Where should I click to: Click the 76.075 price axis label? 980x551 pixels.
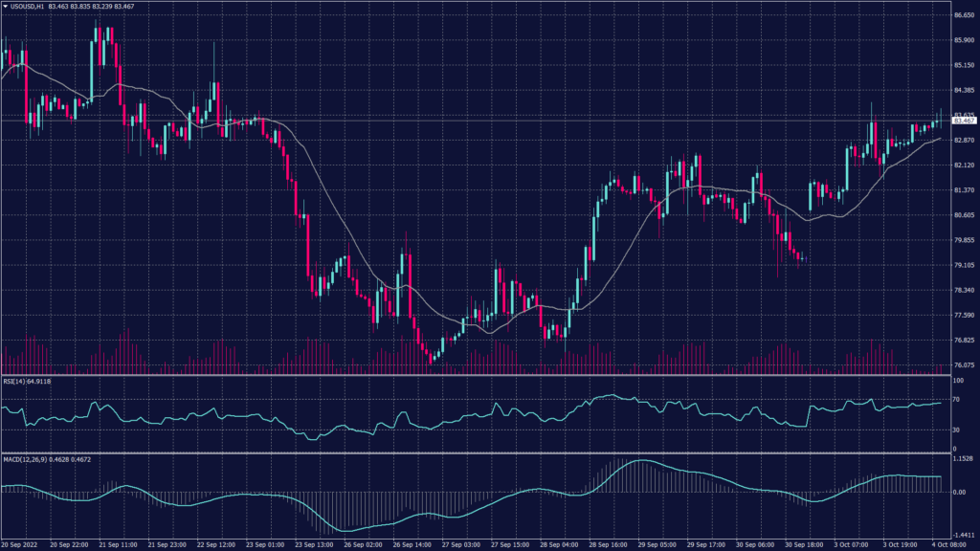(963, 364)
